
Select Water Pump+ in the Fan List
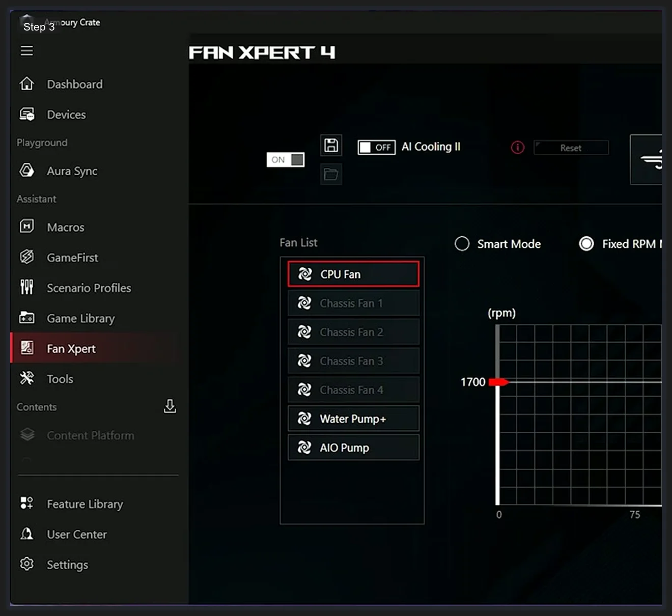tap(352, 418)
